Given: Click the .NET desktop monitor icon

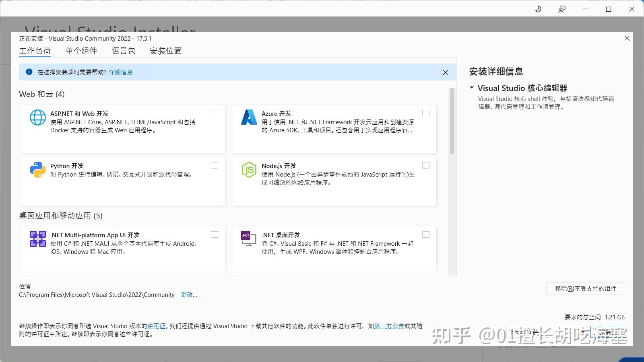Looking at the screenshot, I should pyautogui.click(x=249, y=239).
